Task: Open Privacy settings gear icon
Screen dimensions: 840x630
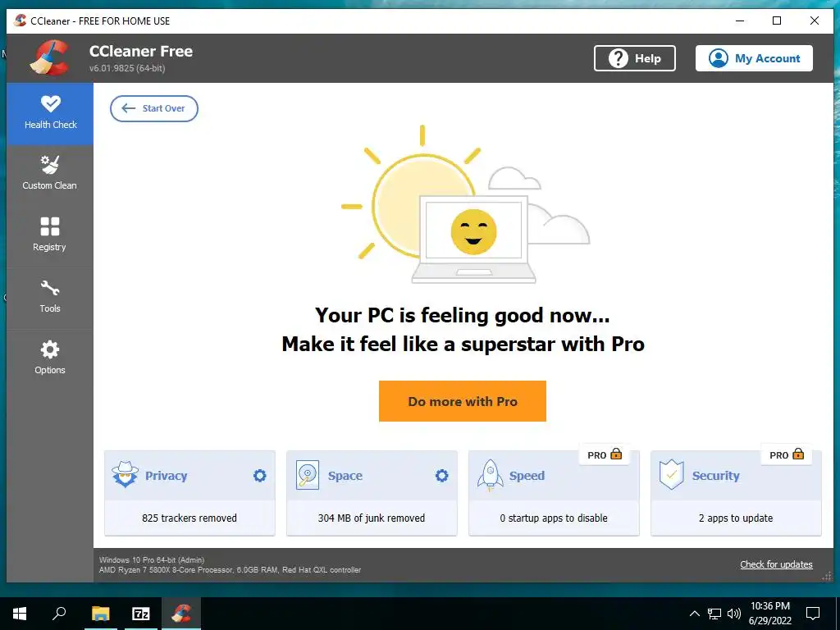Action: coord(260,476)
